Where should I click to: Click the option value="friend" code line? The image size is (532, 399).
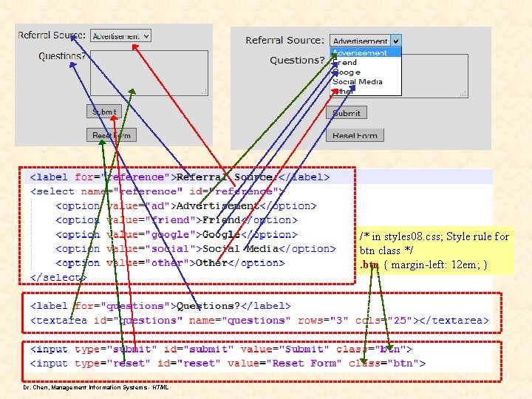pos(177,220)
